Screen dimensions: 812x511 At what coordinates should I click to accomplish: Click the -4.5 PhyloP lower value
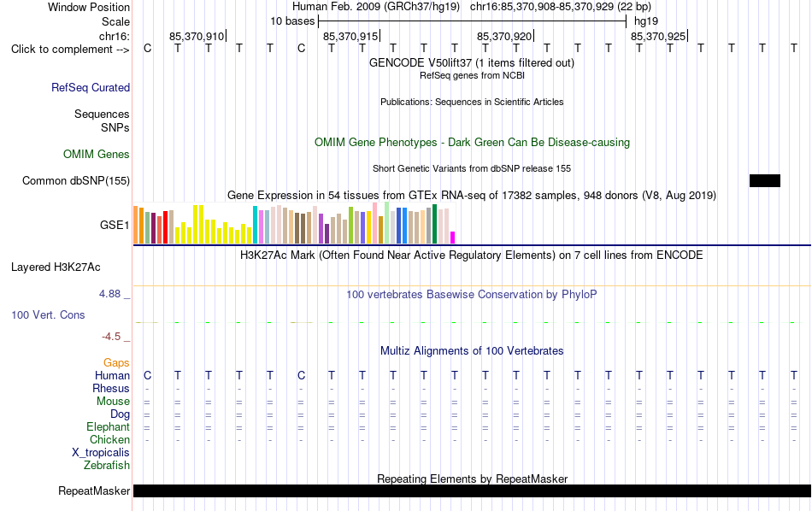coord(111,337)
